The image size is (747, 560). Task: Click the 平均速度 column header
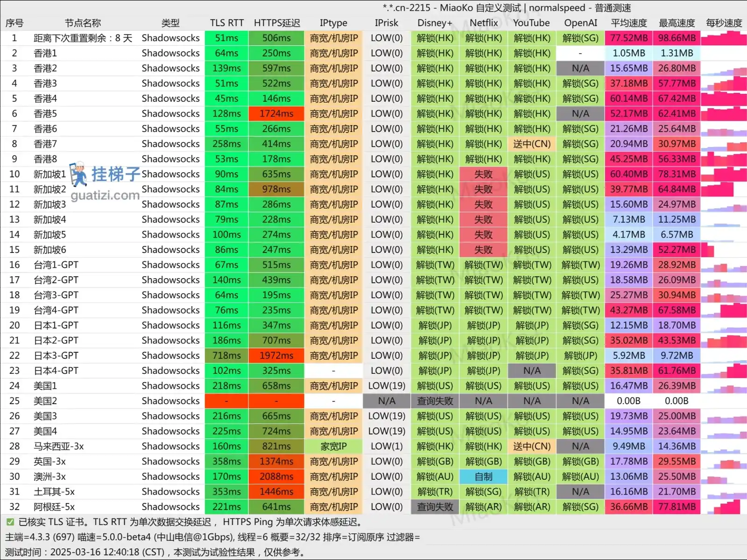click(629, 23)
